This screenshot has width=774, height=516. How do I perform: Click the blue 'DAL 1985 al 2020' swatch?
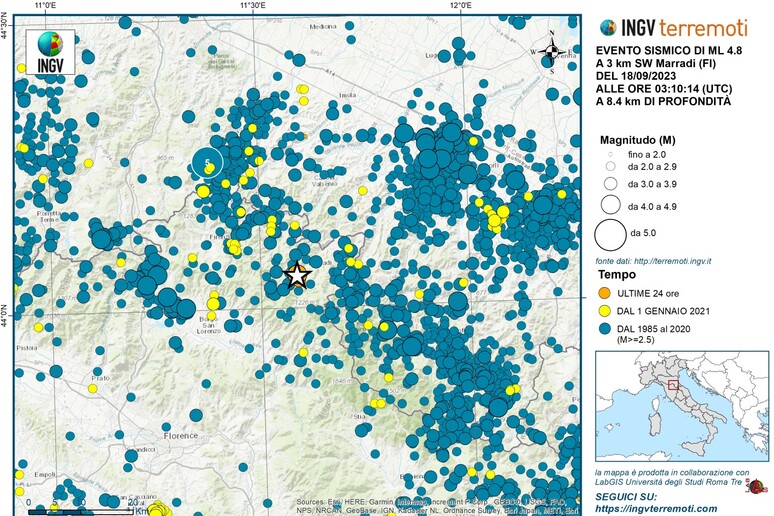coord(602,335)
